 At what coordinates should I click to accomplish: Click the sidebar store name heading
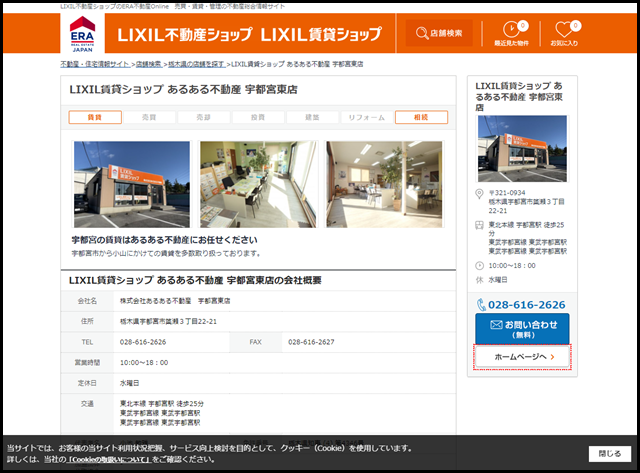coord(519,97)
